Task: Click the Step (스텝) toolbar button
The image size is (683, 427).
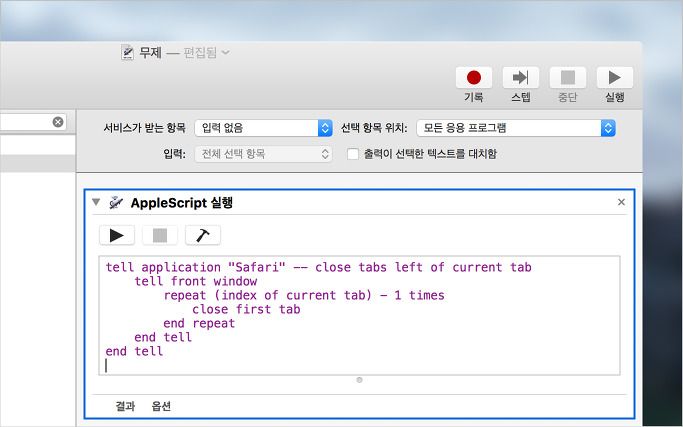Action: (x=521, y=78)
